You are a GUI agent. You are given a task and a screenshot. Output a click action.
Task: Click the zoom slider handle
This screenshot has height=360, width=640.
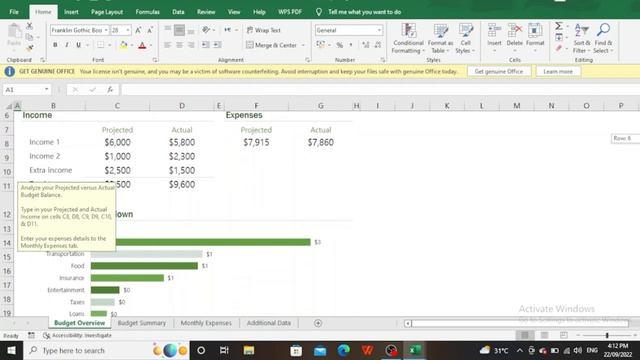[607, 336]
